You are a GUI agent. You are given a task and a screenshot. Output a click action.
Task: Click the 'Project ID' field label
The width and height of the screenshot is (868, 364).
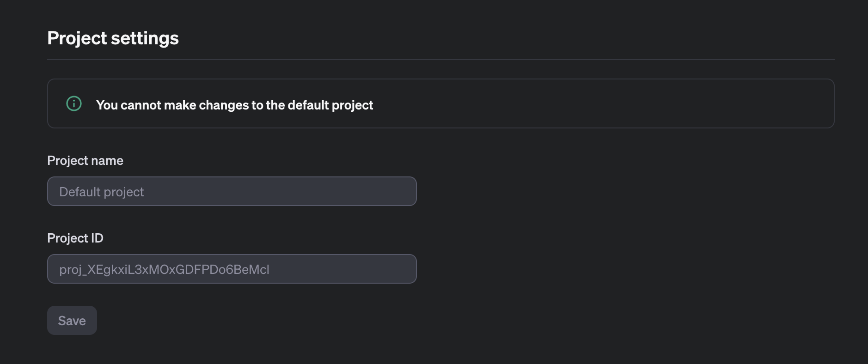(x=75, y=238)
